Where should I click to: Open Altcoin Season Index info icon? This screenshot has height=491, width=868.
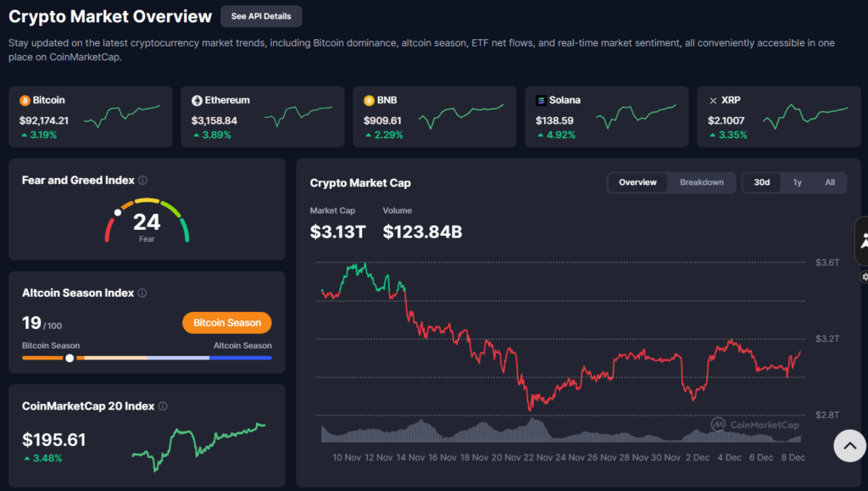tap(142, 293)
